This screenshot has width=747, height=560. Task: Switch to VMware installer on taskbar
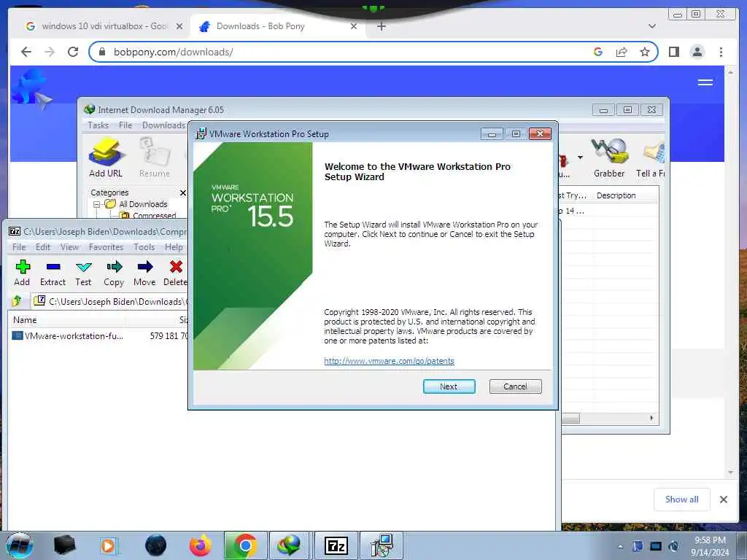pyautogui.click(x=381, y=545)
